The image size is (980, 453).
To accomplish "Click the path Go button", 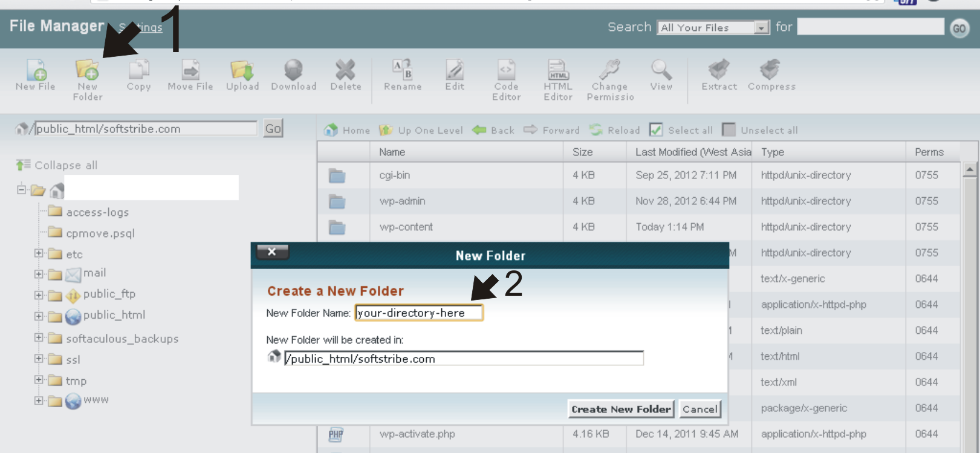I will pos(273,128).
